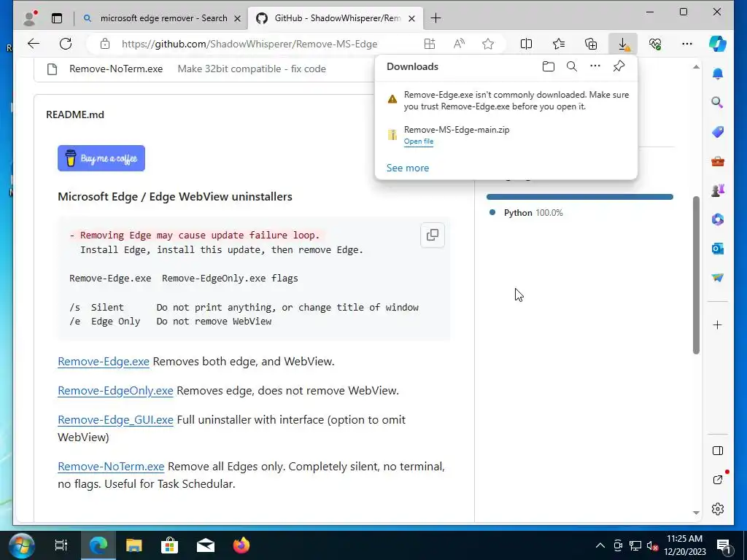
Task: Open sidebar notifications bell
Action: (718, 74)
